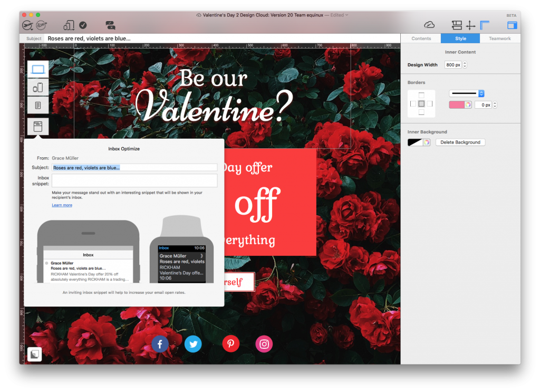The height and width of the screenshot is (392, 540).
Task: Open the Edited title dropdown chevron
Action: 346,15
